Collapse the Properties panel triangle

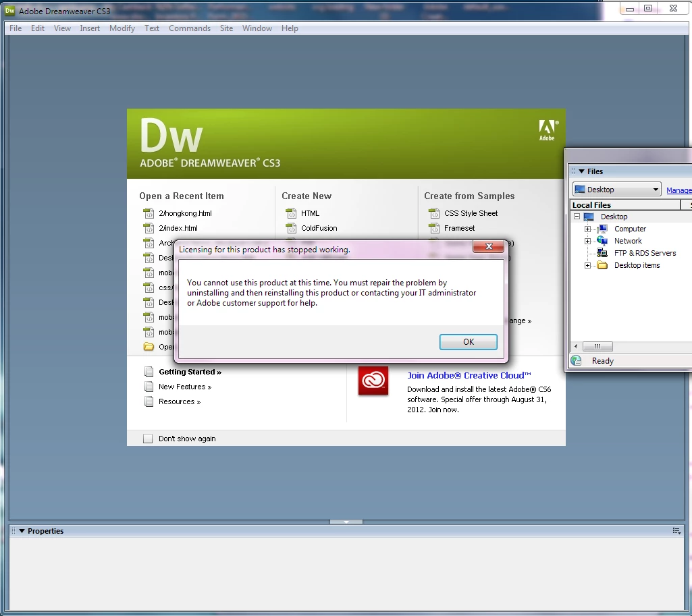22,532
